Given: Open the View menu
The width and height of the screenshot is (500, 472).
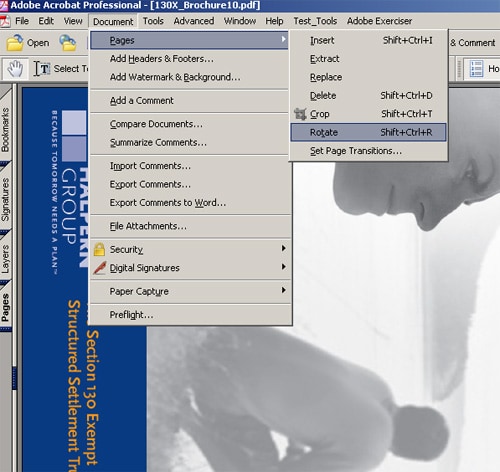Looking at the screenshot, I should (x=73, y=21).
